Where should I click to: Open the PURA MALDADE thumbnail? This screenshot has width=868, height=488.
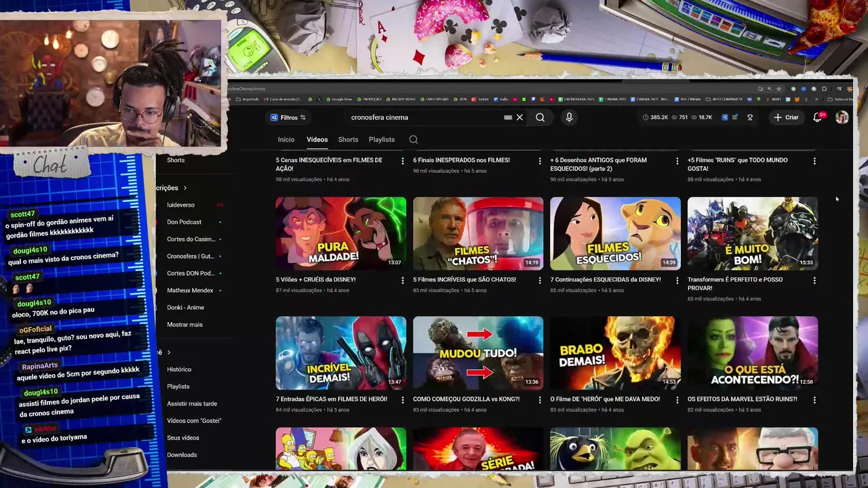(341, 234)
